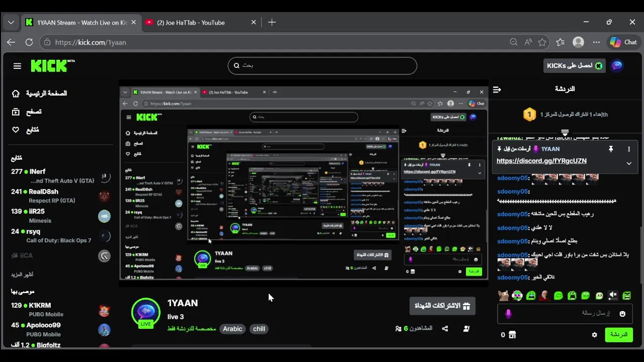Click the drag handle above the pinned message
Viewport: 644px width, 362px height.
coord(565,133)
